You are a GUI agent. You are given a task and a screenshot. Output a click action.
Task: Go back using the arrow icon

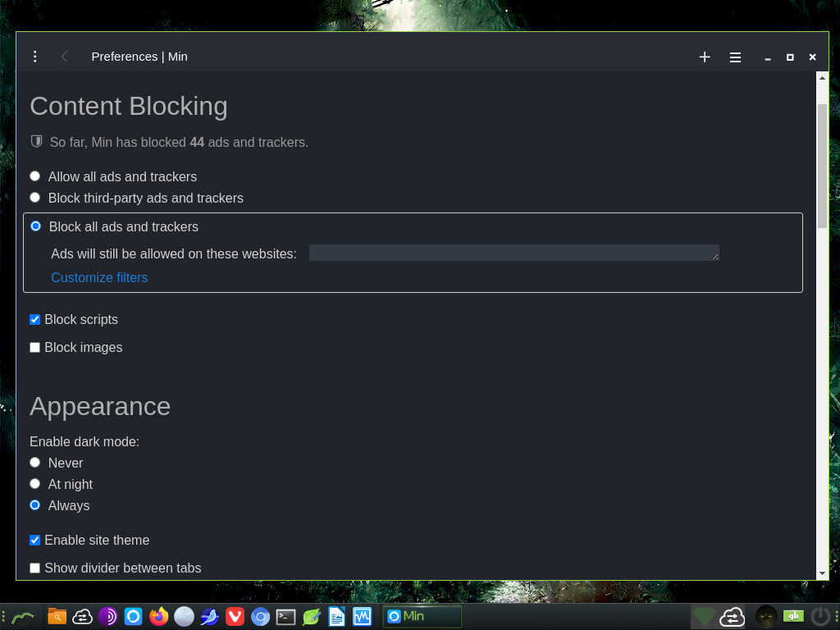coord(64,57)
